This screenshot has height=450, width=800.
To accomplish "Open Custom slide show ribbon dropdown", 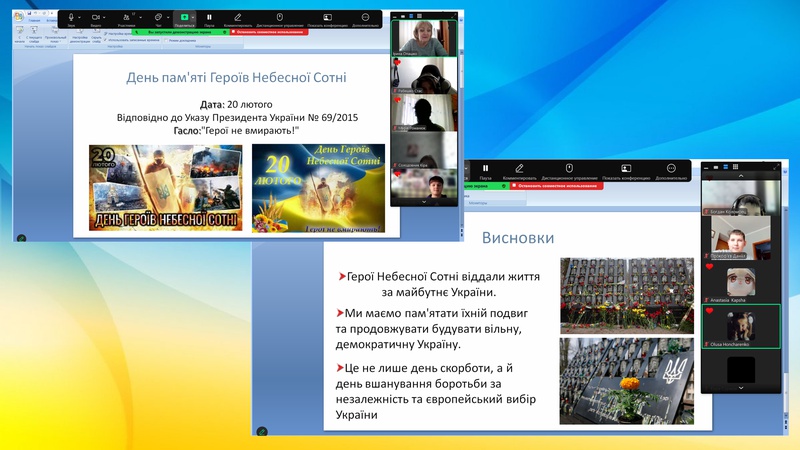I will click(55, 34).
